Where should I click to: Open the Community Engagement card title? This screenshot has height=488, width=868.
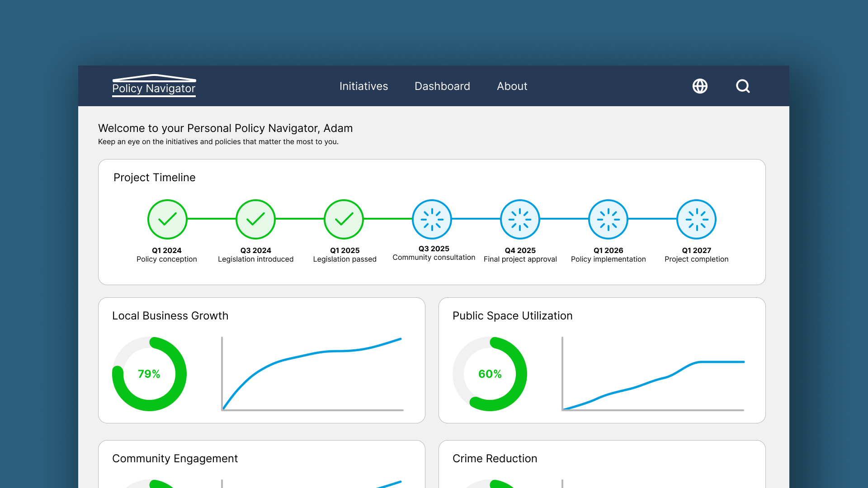[175, 458]
